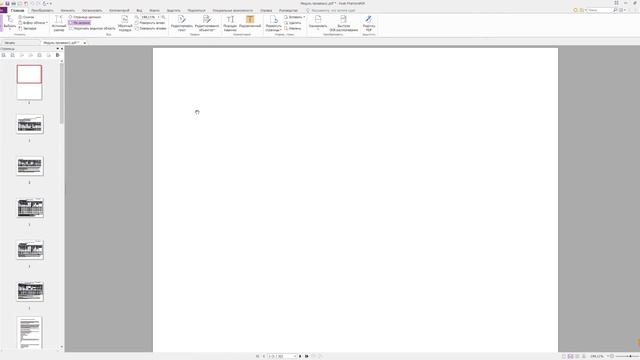
Task: Toggle the Подсвеченный highlight tool
Action: [x=250, y=22]
